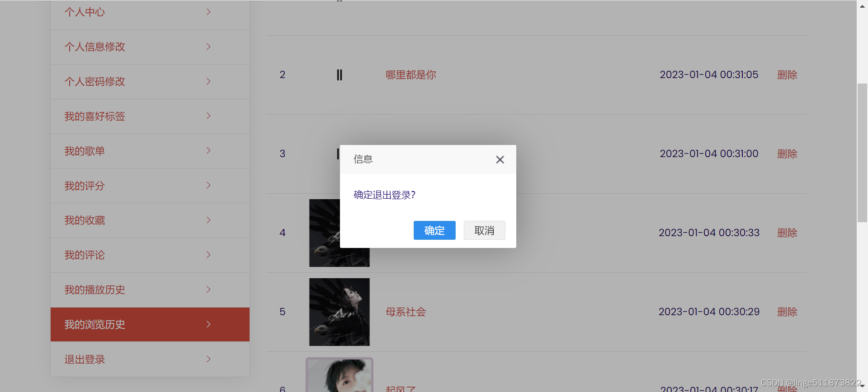The height and width of the screenshot is (392, 868).
Task: Click the chevron arrow beside 个人信息修改
Action: [208, 47]
